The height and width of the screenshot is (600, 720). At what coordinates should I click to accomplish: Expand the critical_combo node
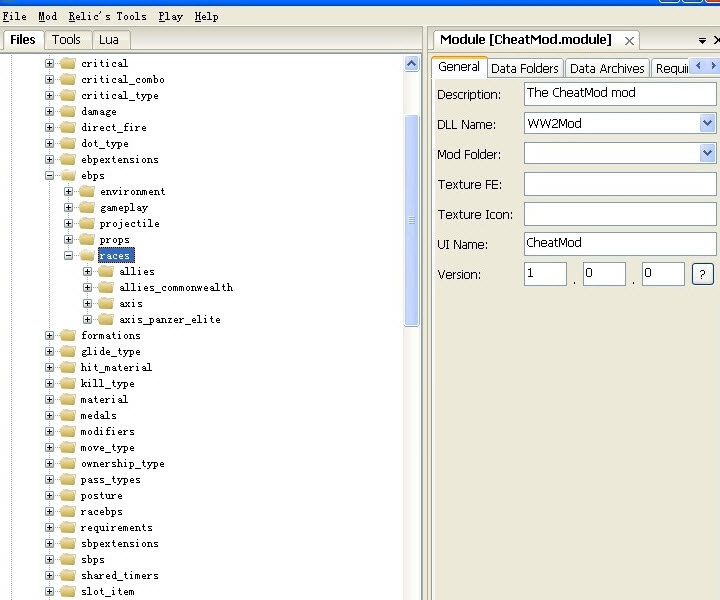49,79
